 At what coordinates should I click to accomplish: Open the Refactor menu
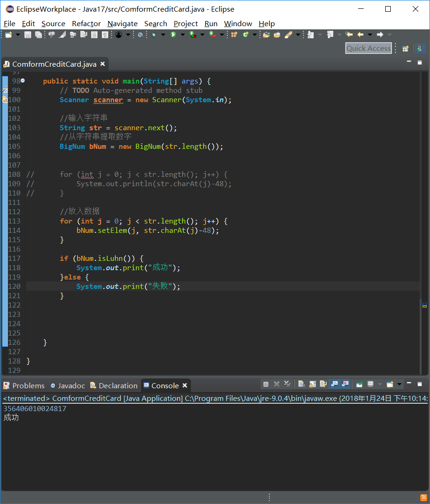click(x=86, y=24)
